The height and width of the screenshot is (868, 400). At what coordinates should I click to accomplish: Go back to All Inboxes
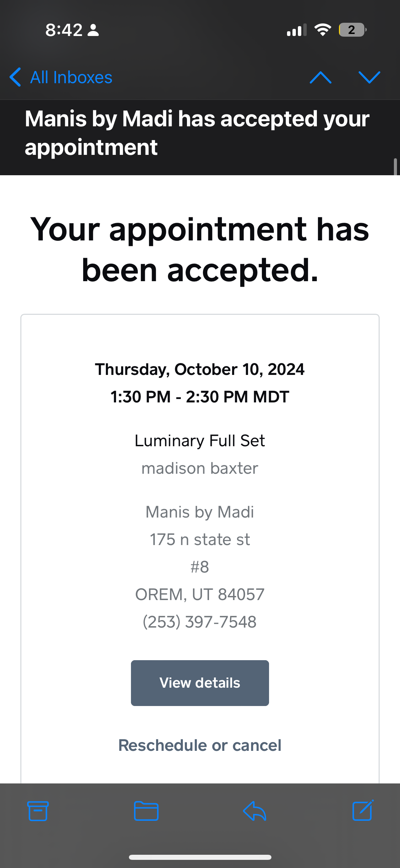point(71,77)
